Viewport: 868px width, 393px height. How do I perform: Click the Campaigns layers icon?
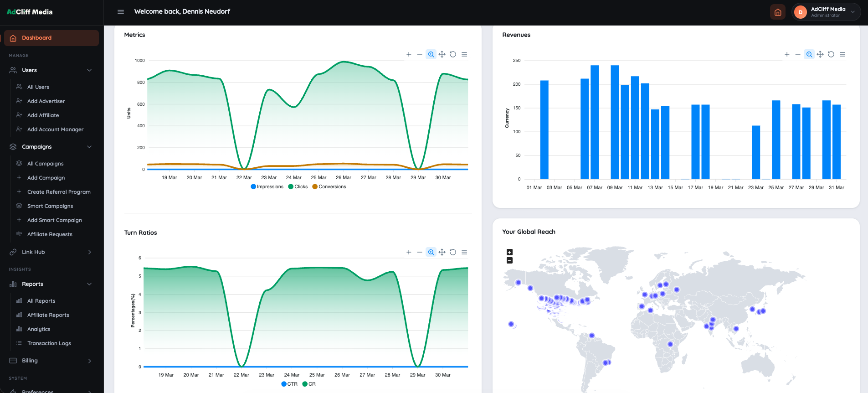13,147
